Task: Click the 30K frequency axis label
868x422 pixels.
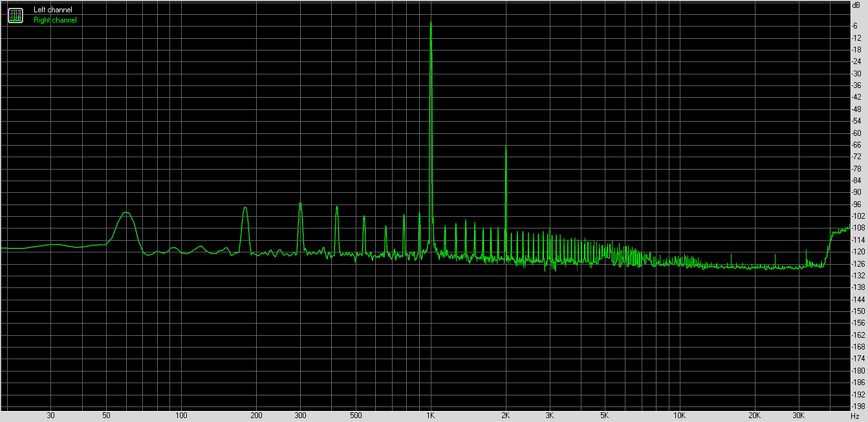Action: 799,416
